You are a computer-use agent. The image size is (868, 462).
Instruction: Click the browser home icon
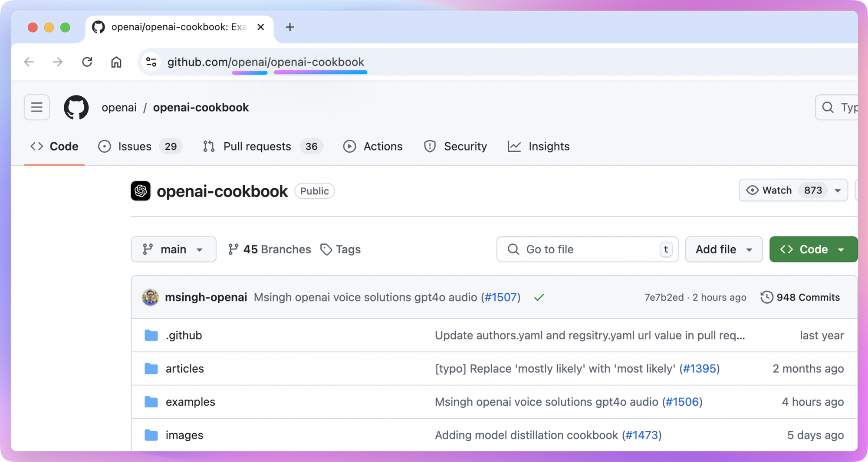tap(116, 62)
